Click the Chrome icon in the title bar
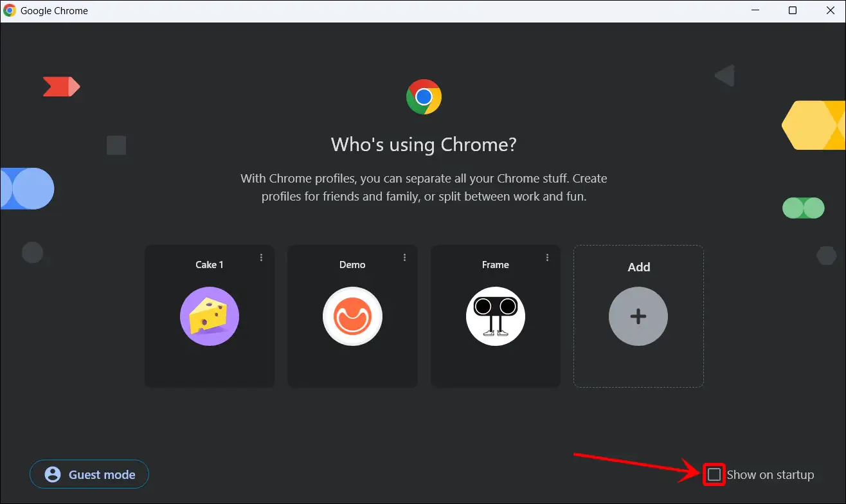Screen dimensions: 846x504 (x=10, y=11)
